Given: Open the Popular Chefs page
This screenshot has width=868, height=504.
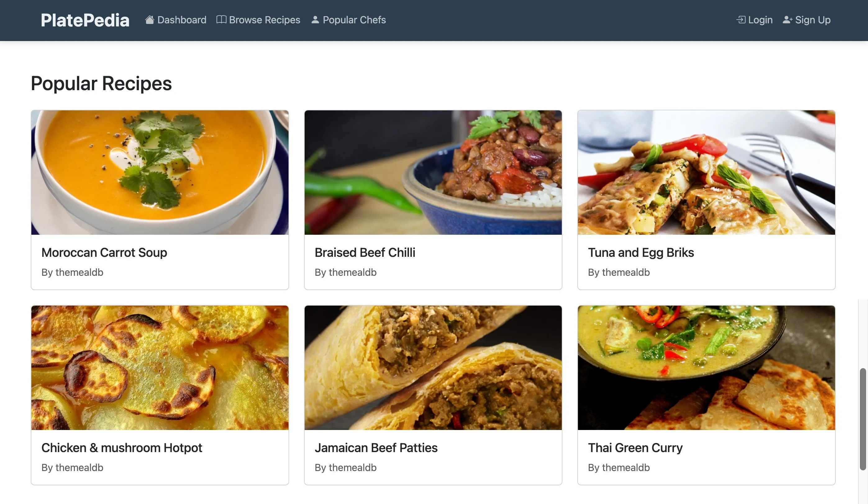Looking at the screenshot, I should tap(354, 20).
